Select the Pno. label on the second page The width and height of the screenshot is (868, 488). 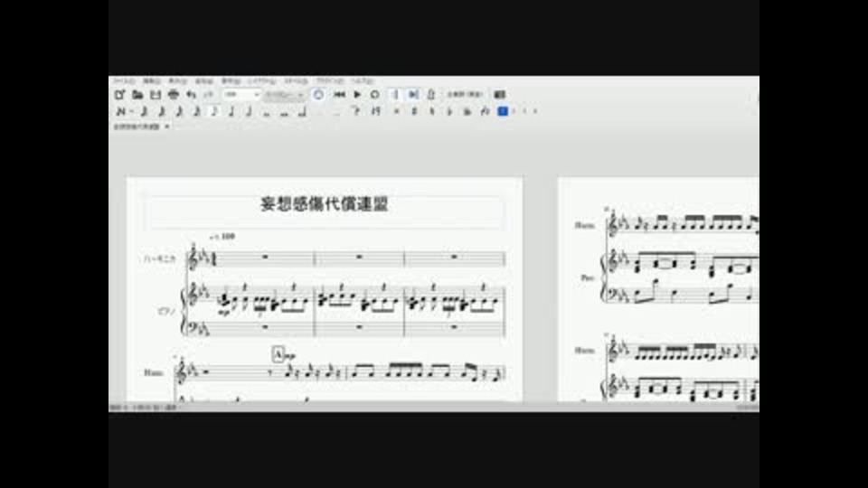pyautogui.click(x=588, y=277)
